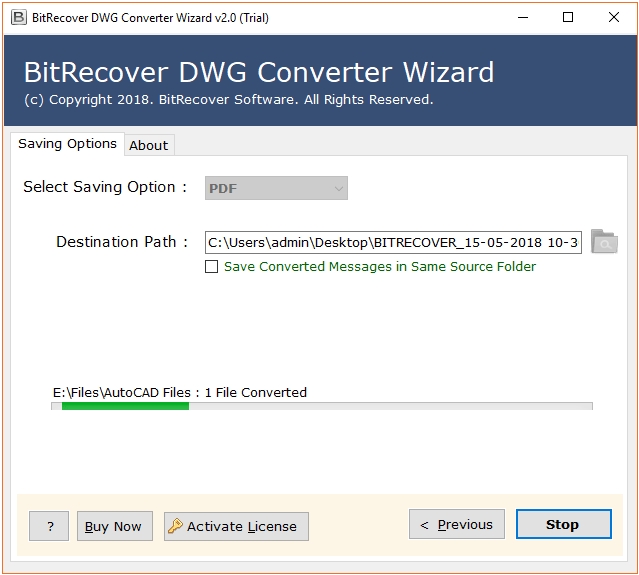The width and height of the screenshot is (639, 575).
Task: Click the Buy Now button
Action: click(113, 526)
